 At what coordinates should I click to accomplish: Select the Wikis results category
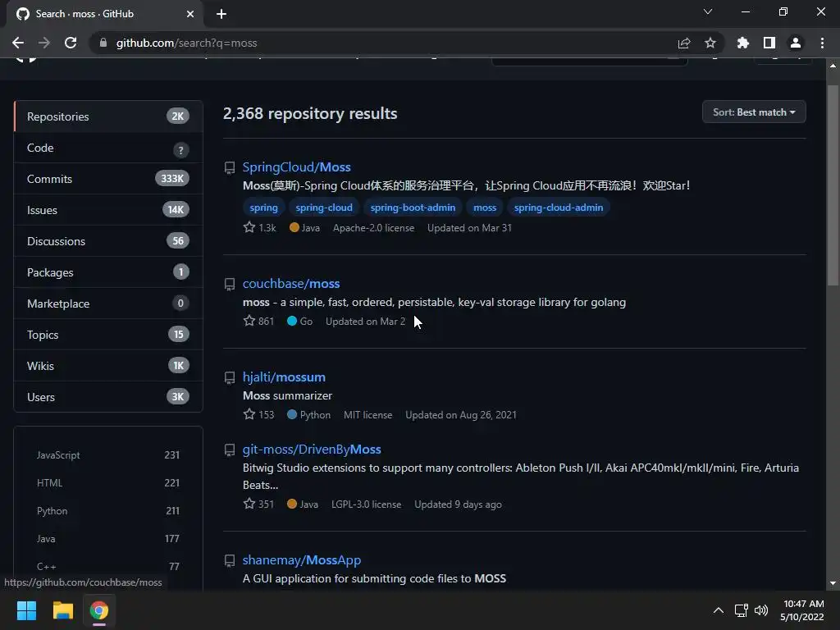[108, 365]
